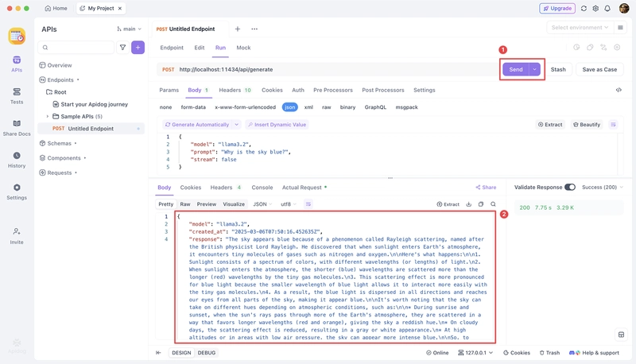Image resolution: width=636 pixels, height=364 pixels.
Task: Click the purple plus add button
Action: [x=138, y=48]
